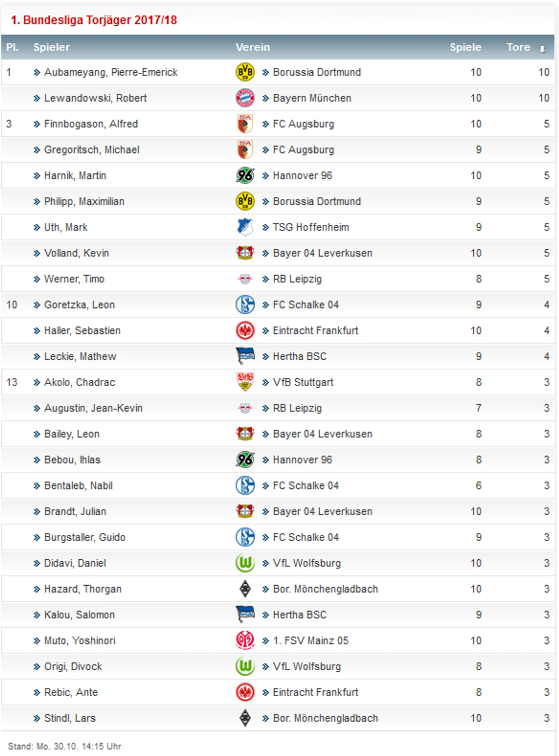
Task: Click TSG Hoffenheim crest in Uth row
Action: click(x=245, y=227)
